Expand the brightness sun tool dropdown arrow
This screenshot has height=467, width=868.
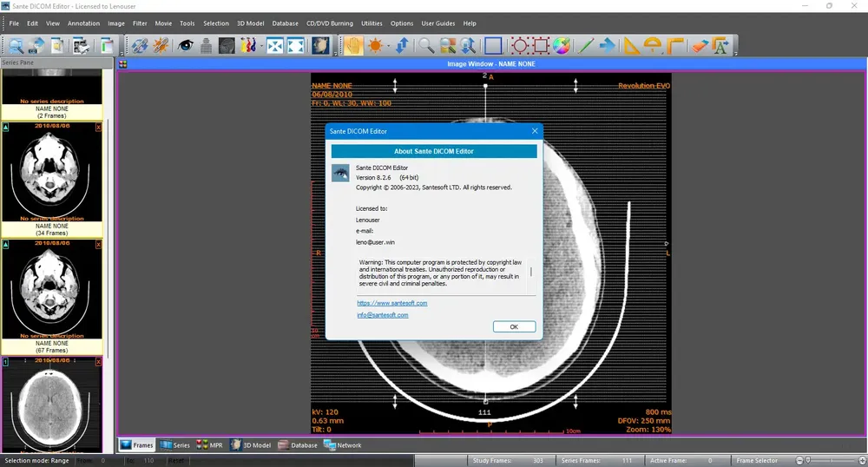388,46
